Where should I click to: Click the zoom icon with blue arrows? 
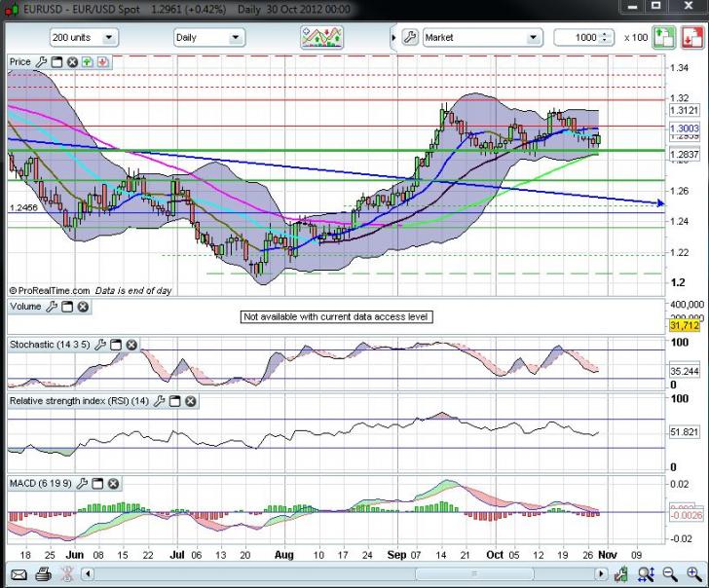click(646, 574)
